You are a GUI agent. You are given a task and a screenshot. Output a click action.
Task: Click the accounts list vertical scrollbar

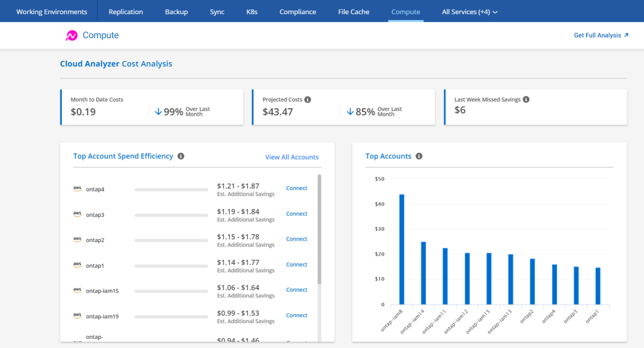click(319, 229)
